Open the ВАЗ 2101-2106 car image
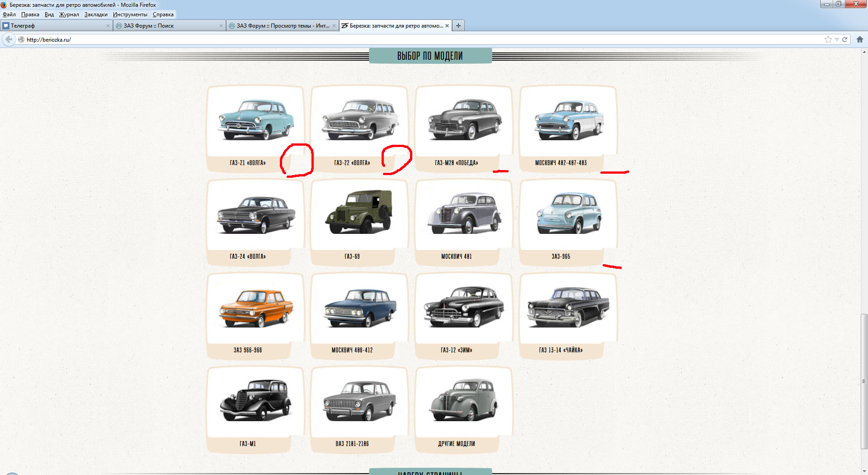Screen dimensions: 868x475 click(360, 401)
